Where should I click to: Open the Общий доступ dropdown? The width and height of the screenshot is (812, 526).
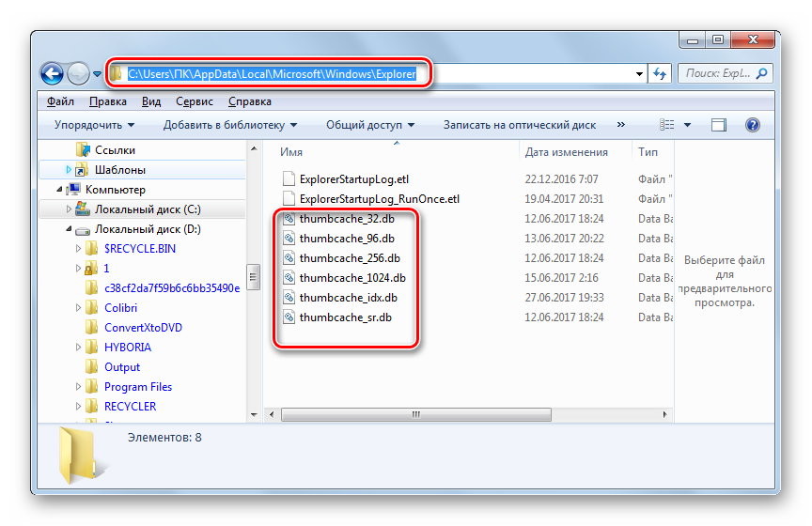369,125
